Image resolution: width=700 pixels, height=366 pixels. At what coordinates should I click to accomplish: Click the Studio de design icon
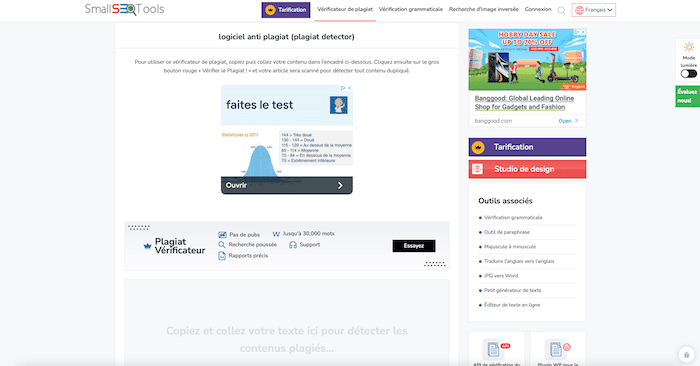coord(478,169)
